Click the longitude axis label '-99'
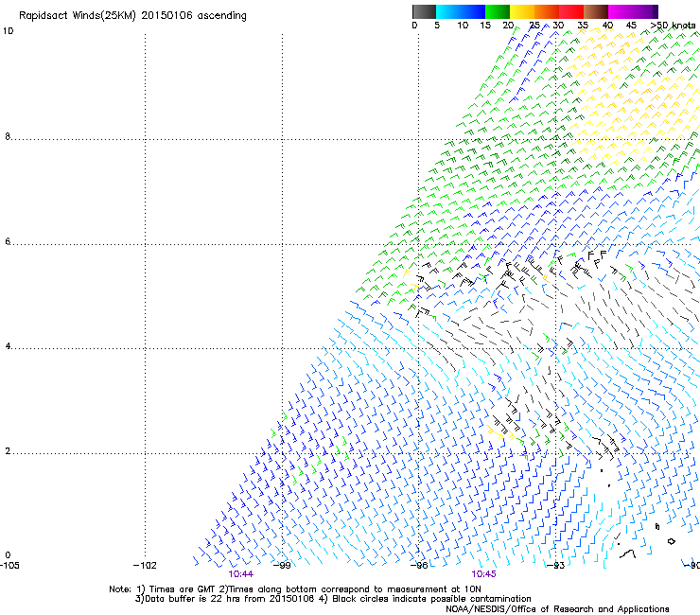The image size is (700, 615). 282,566
